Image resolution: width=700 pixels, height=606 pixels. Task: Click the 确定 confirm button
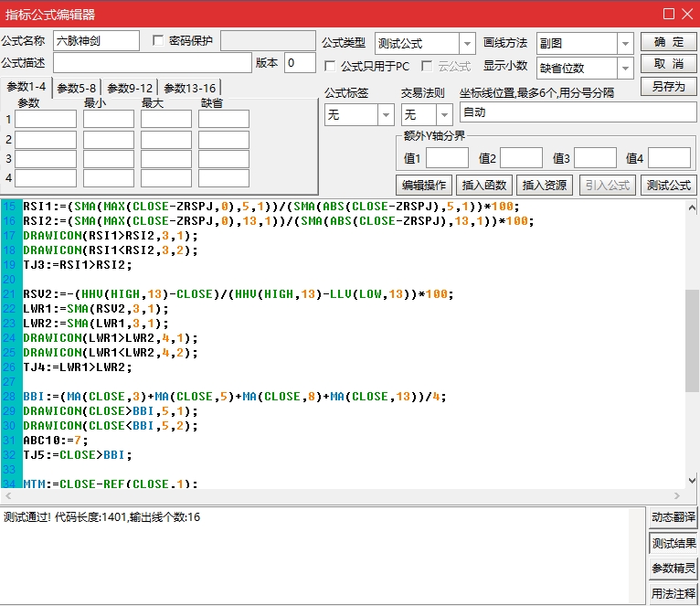[668, 42]
